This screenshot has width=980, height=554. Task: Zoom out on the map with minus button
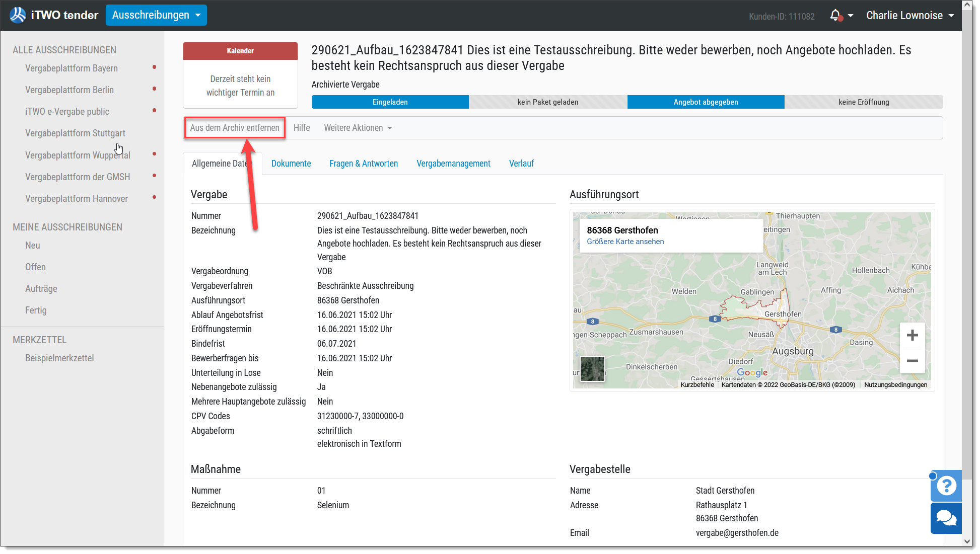point(912,361)
